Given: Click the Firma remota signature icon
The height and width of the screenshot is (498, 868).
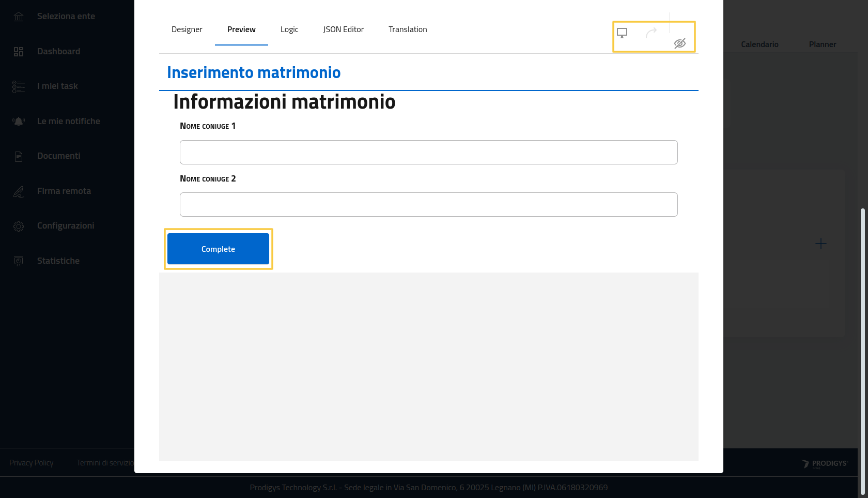Looking at the screenshot, I should click(19, 191).
